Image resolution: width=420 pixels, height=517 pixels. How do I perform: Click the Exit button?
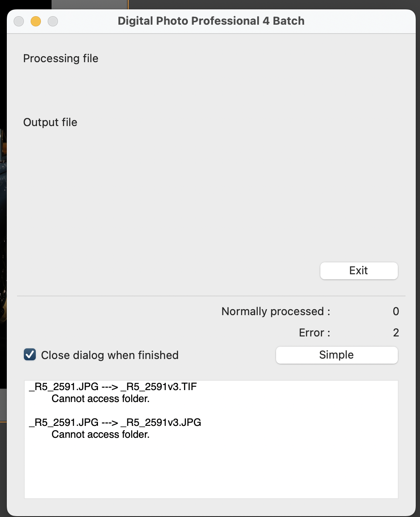pyautogui.click(x=358, y=270)
